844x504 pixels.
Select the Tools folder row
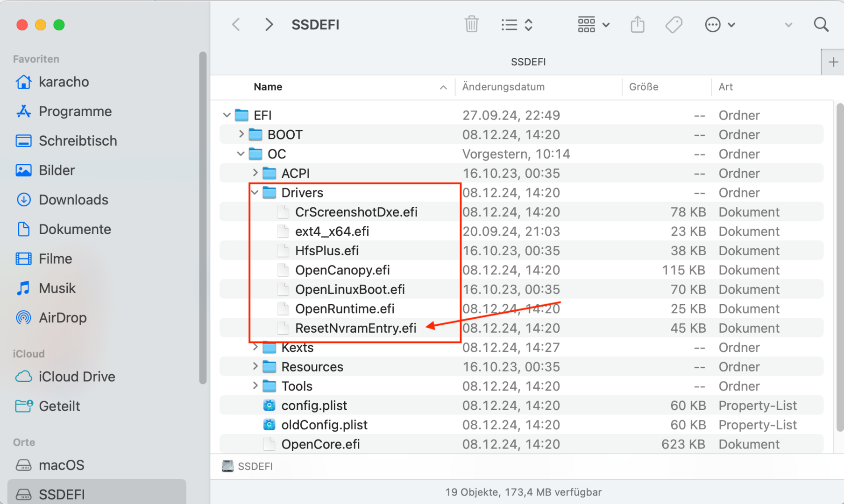[x=521, y=386]
